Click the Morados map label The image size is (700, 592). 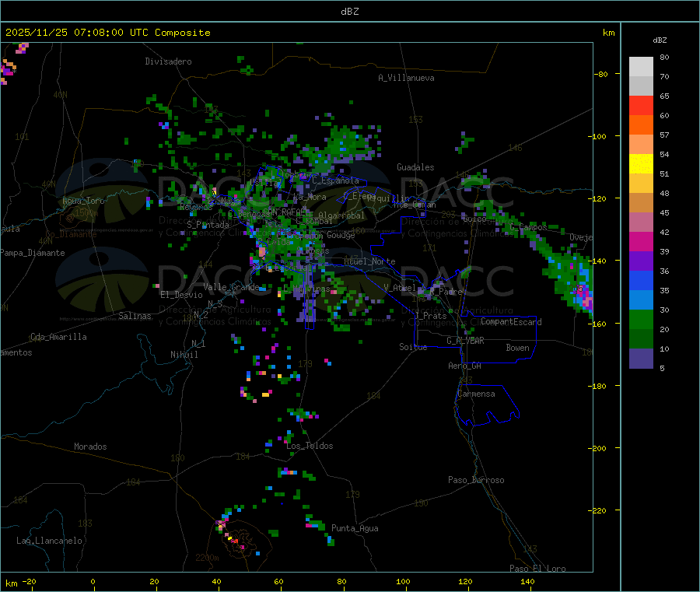pos(91,447)
